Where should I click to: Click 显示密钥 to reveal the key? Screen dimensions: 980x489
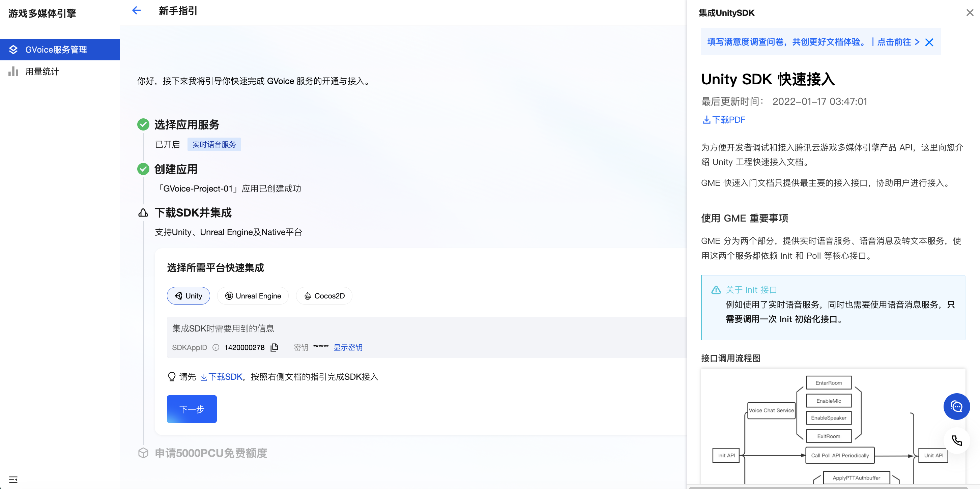(348, 347)
